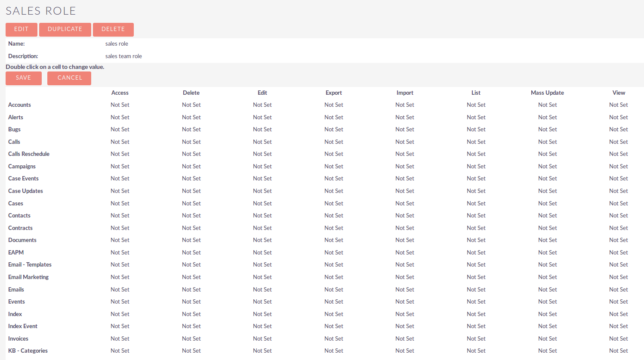Click the Edit button for sales role
Image resolution: width=644 pixels, height=360 pixels.
tap(21, 29)
